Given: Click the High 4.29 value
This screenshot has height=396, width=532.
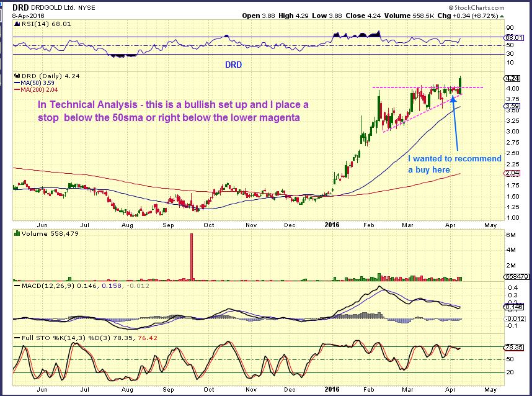Looking at the screenshot, I should pyautogui.click(x=293, y=16).
